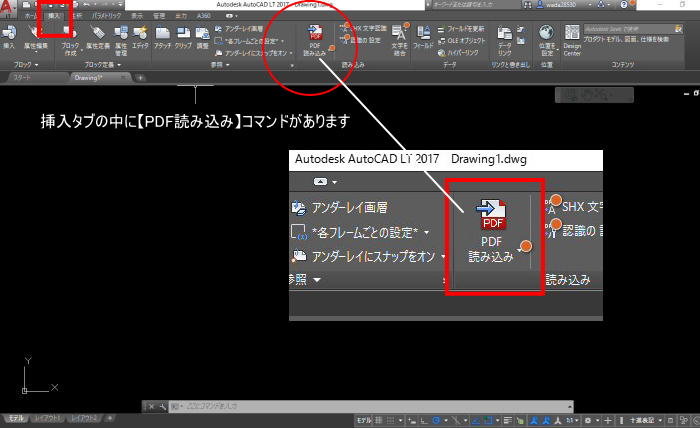This screenshot has width=700, height=428.
Task: Open the help question mark icon
Action: pos(624,4)
